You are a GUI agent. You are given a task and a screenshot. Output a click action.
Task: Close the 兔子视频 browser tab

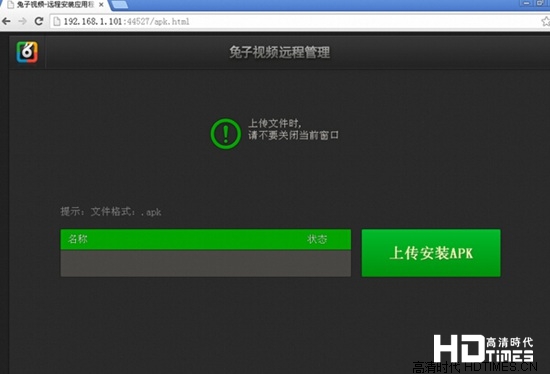pos(101,5)
